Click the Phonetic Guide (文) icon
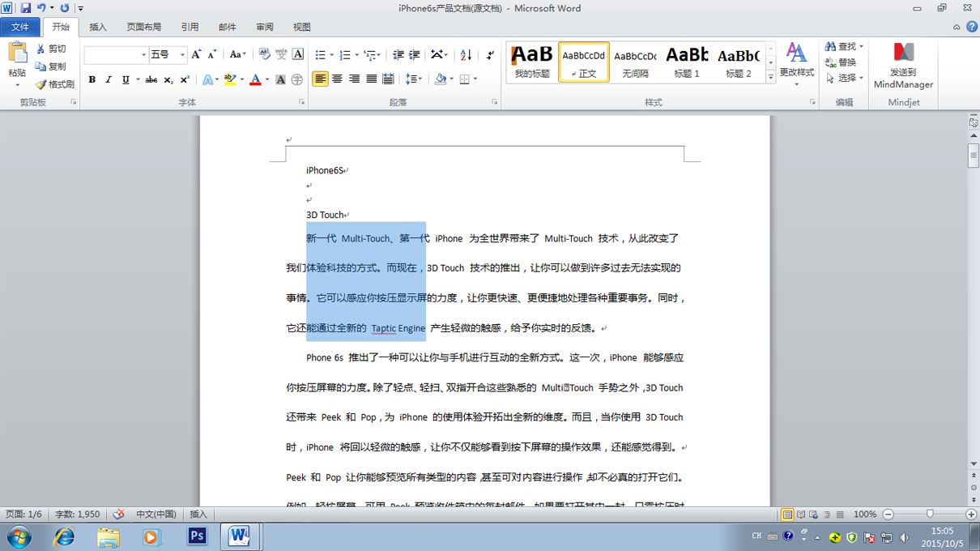This screenshot has width=980, height=551. pyautogui.click(x=281, y=54)
